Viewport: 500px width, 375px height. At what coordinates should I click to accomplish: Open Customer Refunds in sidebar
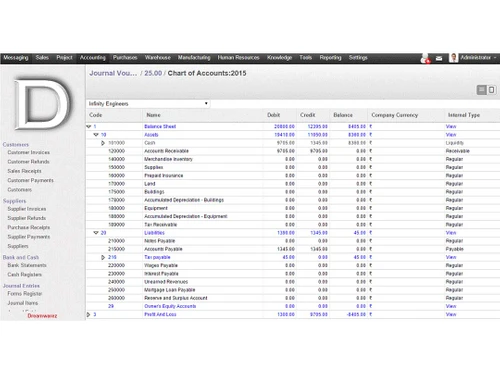[28, 162]
